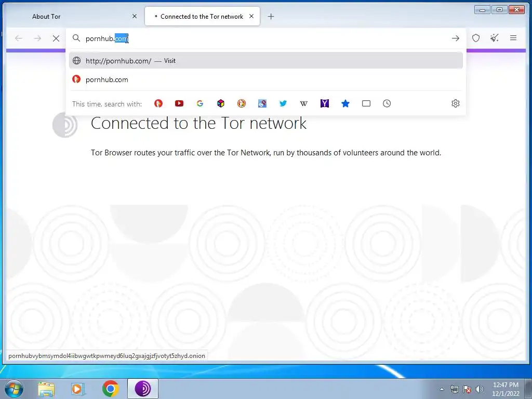Click inside the address bar text field

265,38
